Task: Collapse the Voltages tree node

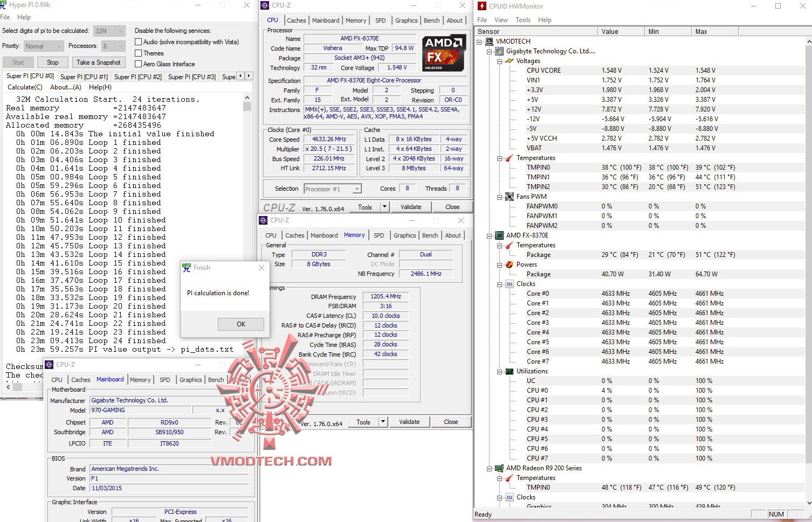Action: [499, 61]
